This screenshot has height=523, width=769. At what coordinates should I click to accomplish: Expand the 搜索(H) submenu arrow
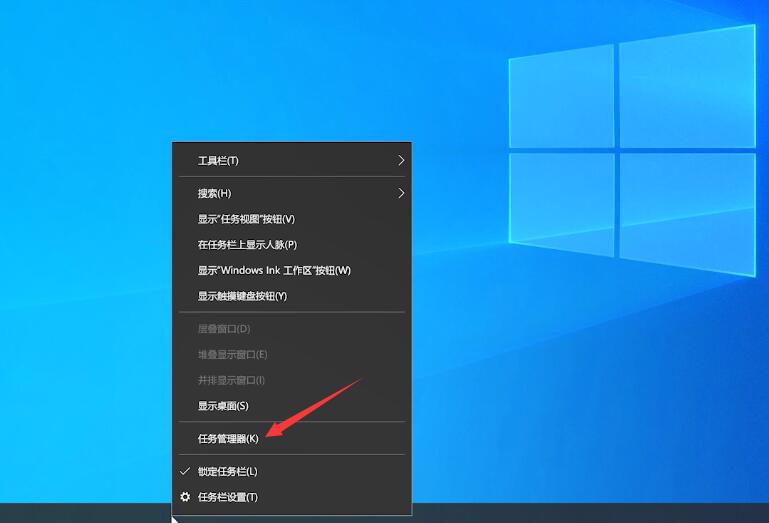coord(401,193)
